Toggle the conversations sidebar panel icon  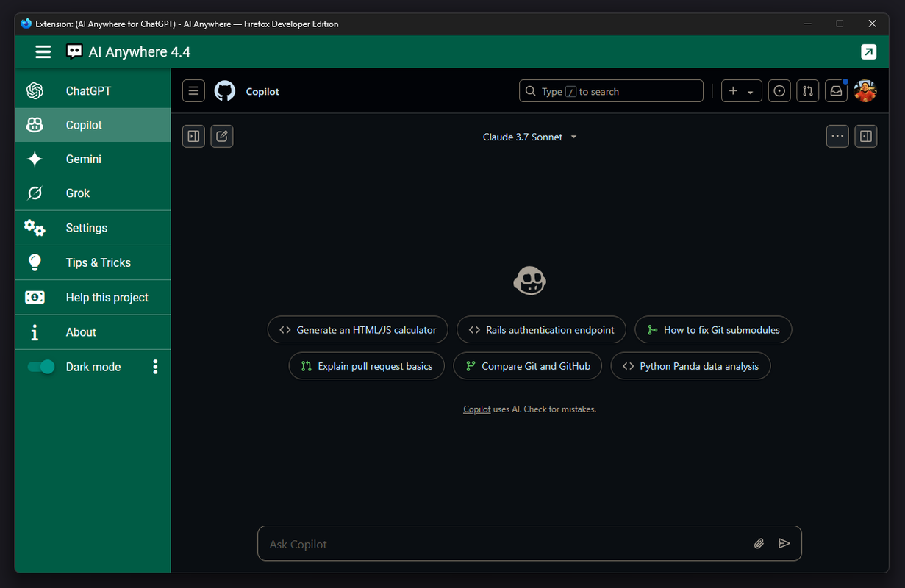click(193, 136)
